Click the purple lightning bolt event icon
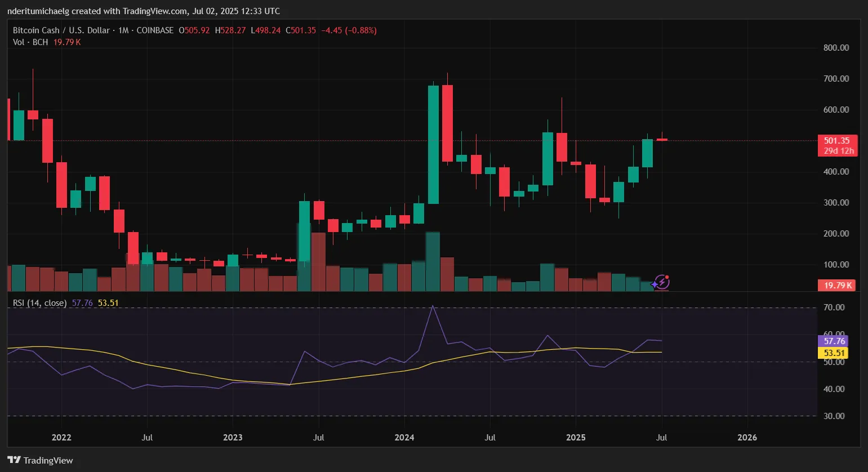 pyautogui.click(x=661, y=282)
